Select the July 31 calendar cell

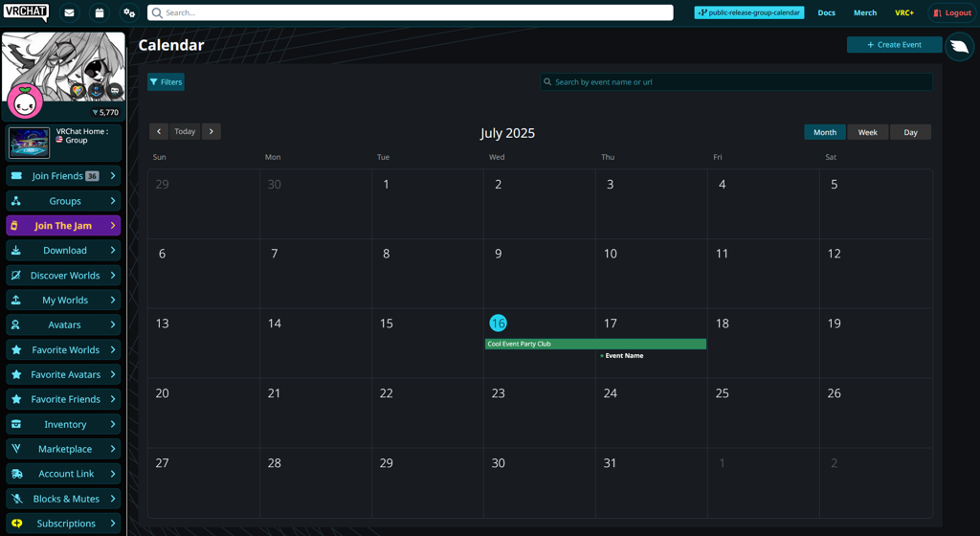click(651, 483)
